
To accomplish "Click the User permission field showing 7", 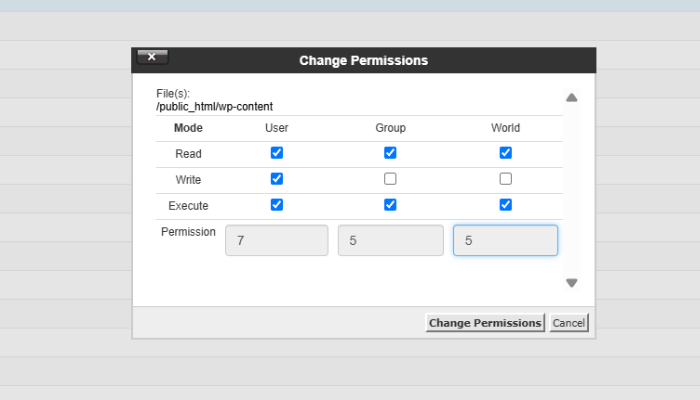I will pos(277,240).
